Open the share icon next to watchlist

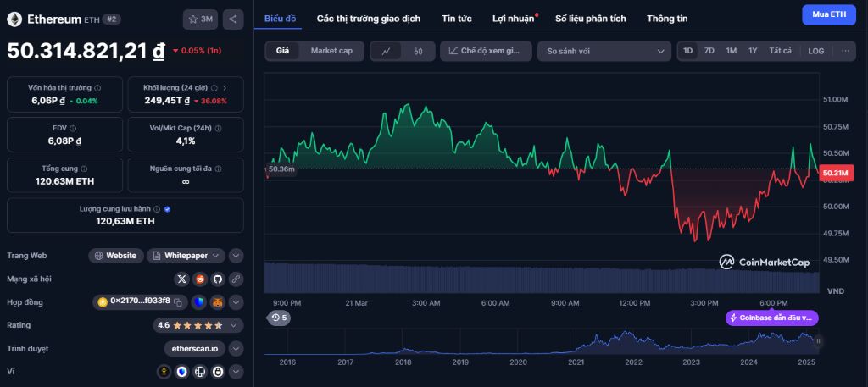pyautogui.click(x=233, y=19)
